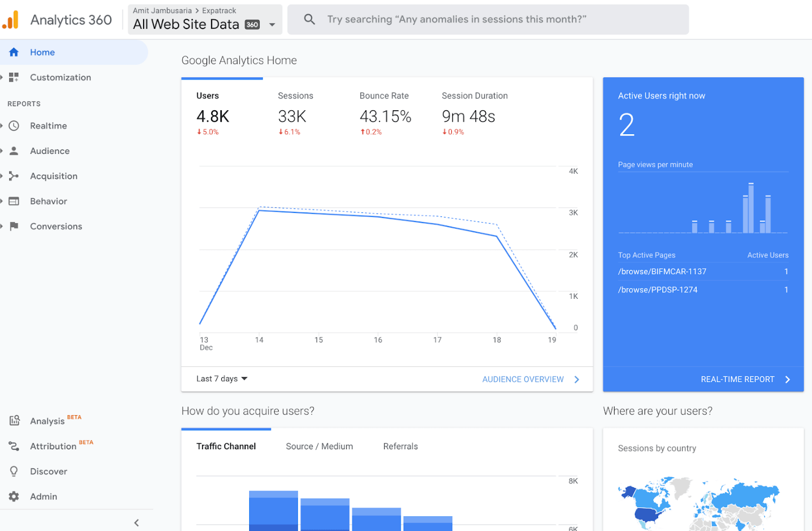Click the 18 date label on the chart
The image size is (812, 531).
point(497,340)
